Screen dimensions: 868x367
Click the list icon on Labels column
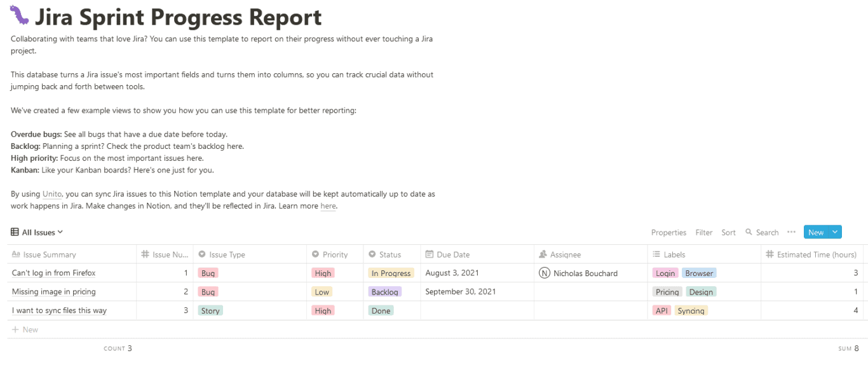pos(656,254)
